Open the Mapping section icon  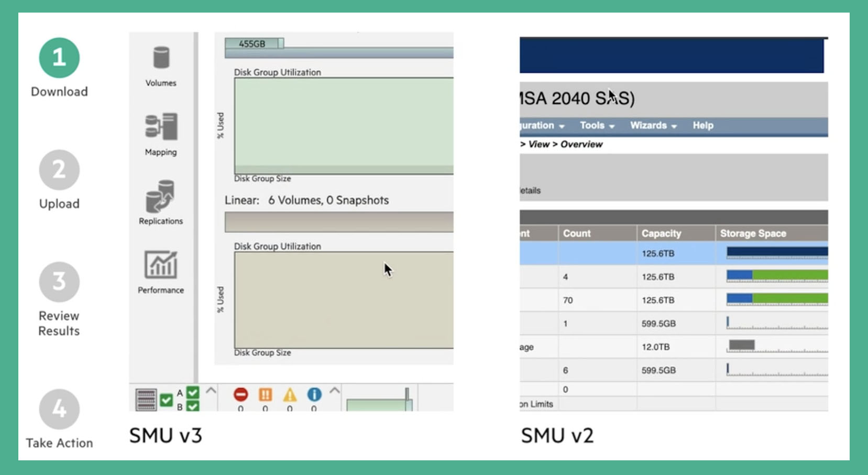[x=161, y=127]
